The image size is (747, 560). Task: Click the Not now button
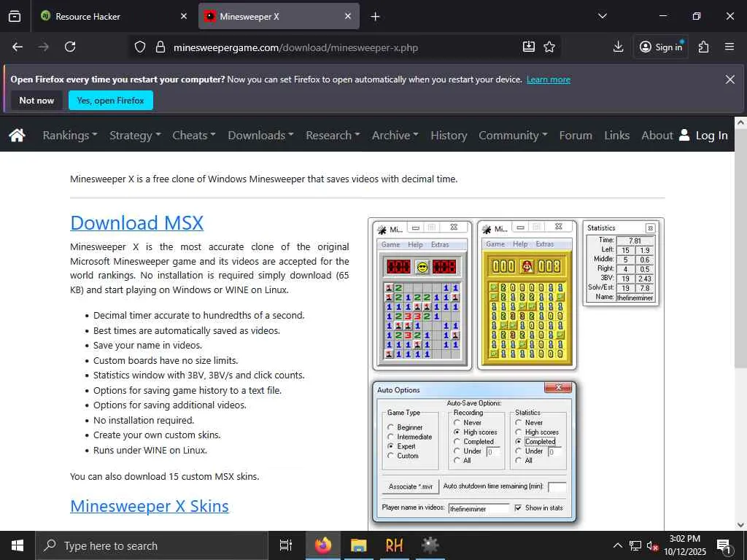click(x=36, y=101)
